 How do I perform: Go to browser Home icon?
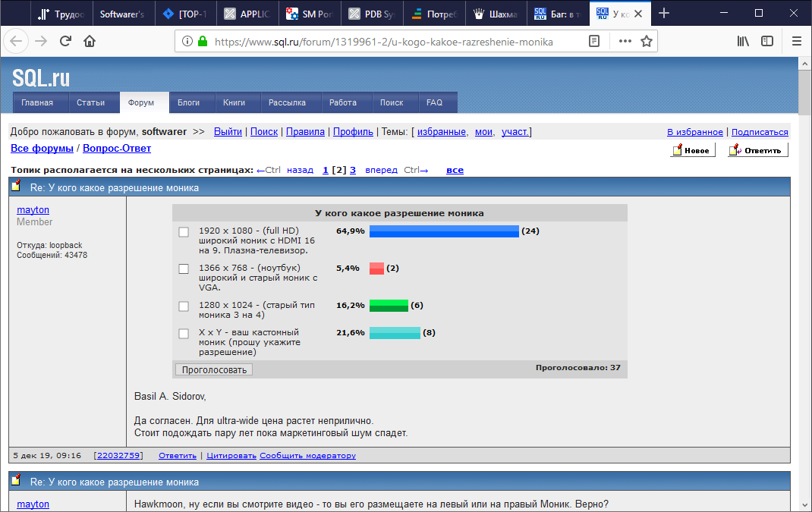tap(90, 41)
